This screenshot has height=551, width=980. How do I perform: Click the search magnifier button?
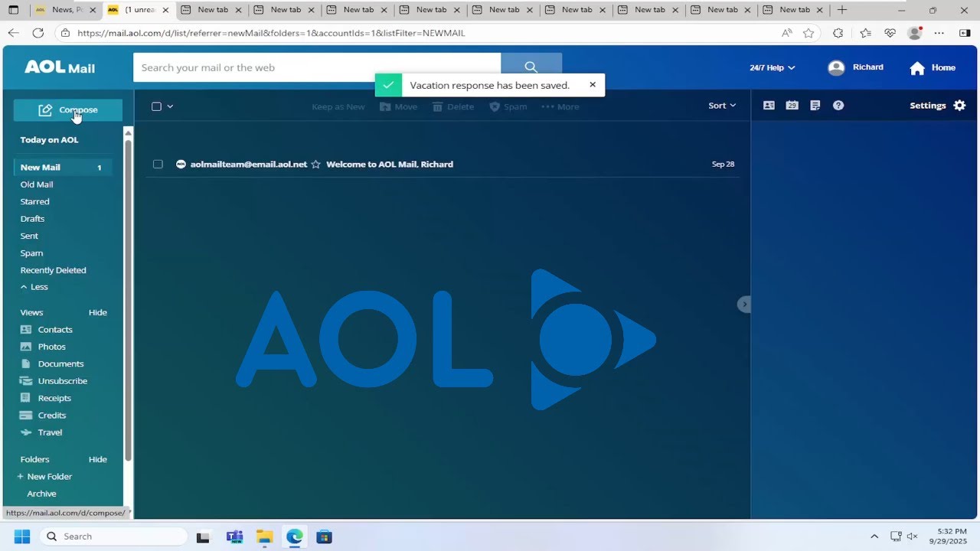(531, 67)
